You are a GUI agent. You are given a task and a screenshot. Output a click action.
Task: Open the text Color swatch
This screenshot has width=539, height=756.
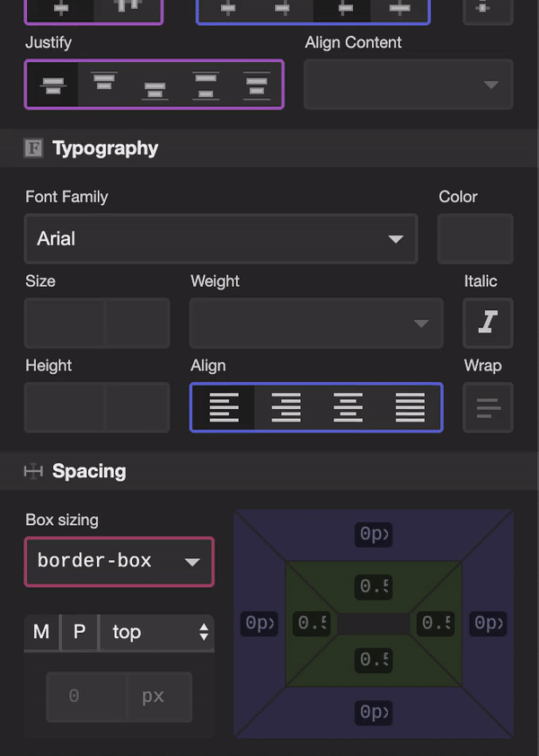pos(475,238)
